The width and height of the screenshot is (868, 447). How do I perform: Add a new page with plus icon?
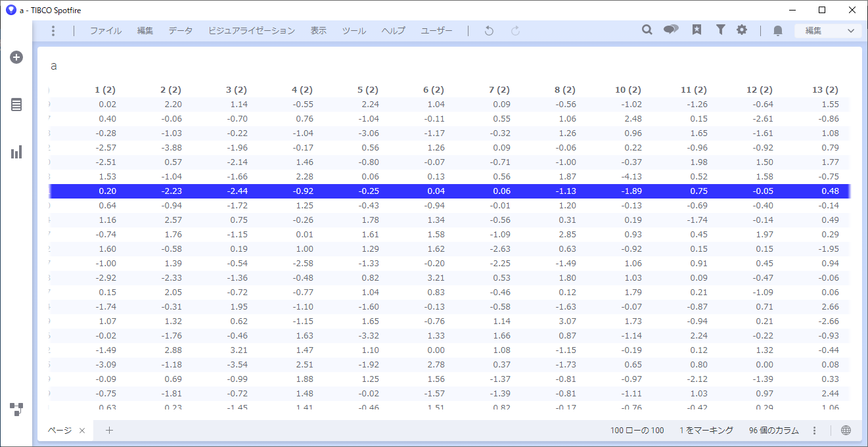click(x=110, y=431)
